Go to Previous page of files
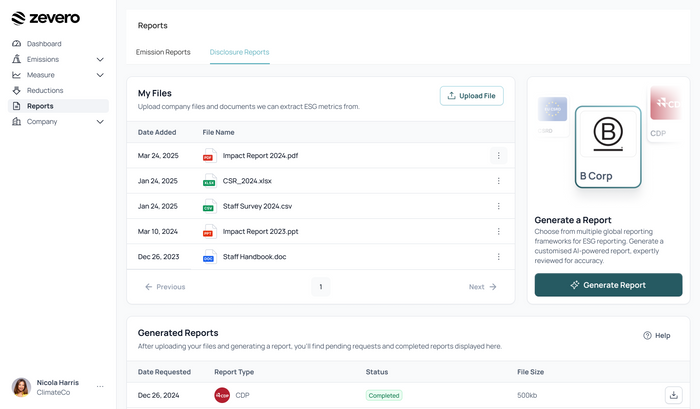The height and width of the screenshot is (409, 700). (165, 287)
